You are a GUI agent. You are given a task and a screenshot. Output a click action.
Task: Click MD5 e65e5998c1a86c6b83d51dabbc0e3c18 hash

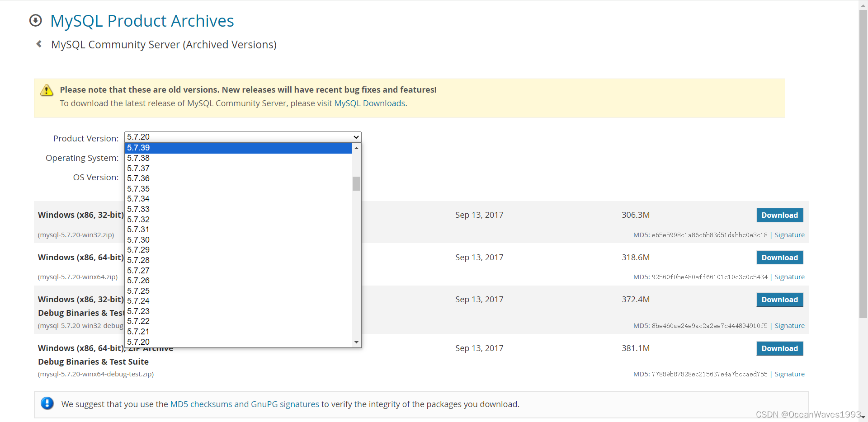pos(709,235)
